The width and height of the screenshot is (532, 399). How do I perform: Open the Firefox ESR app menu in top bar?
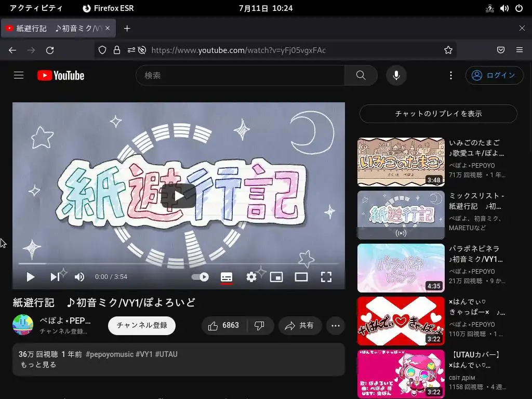tap(108, 8)
